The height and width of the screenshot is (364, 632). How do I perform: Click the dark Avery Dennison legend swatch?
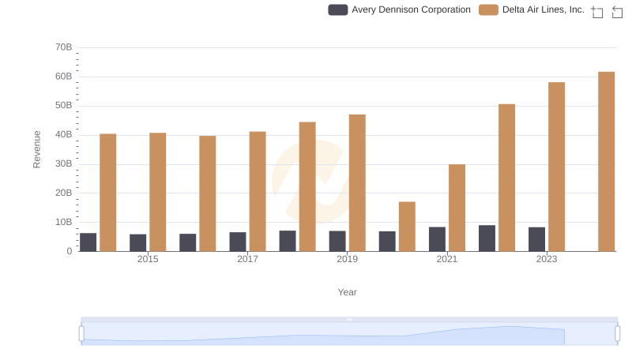[x=338, y=9]
